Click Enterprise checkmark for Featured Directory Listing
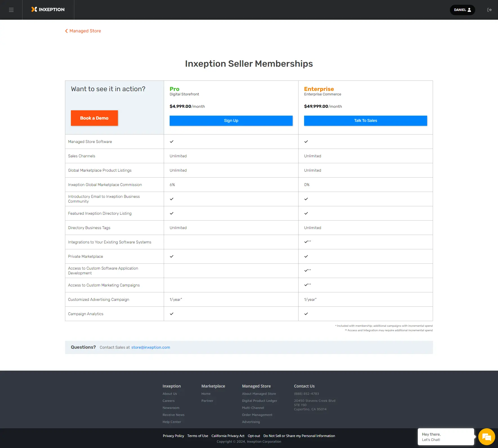Screen dimensions: 498x448 (306, 213)
